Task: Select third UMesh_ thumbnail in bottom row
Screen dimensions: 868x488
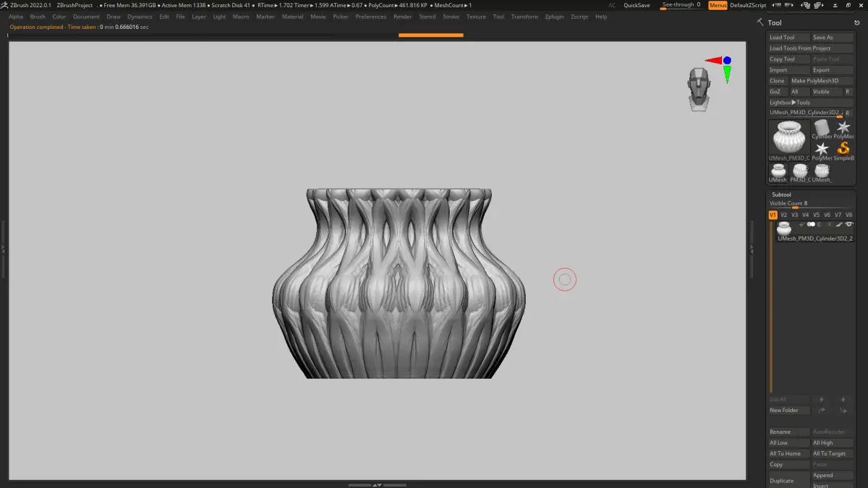Action: click(x=822, y=172)
